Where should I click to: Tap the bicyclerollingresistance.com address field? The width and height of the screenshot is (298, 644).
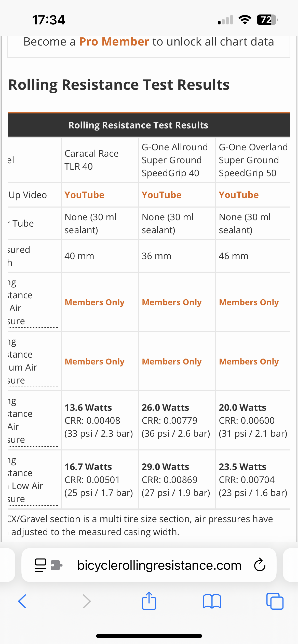[159, 565]
